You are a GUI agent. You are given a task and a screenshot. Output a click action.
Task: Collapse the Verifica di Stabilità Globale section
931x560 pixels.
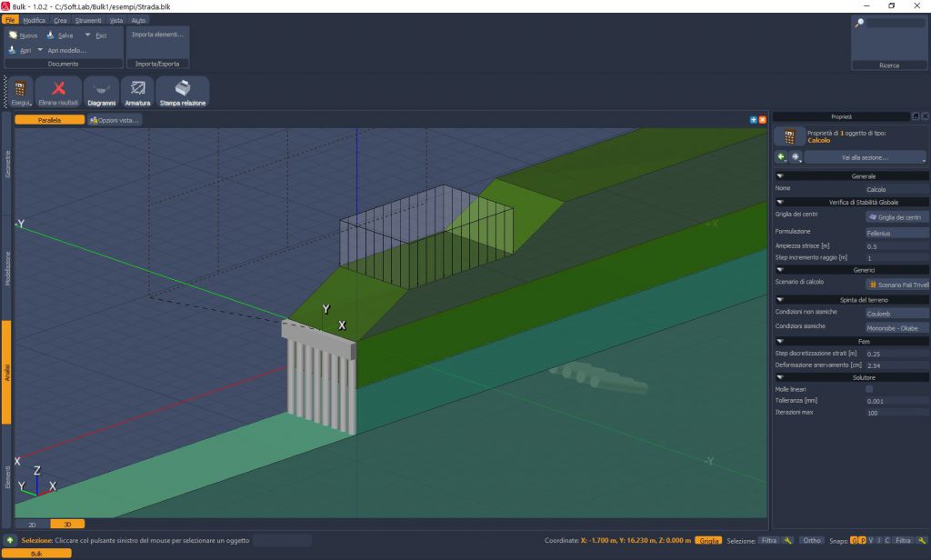point(780,201)
